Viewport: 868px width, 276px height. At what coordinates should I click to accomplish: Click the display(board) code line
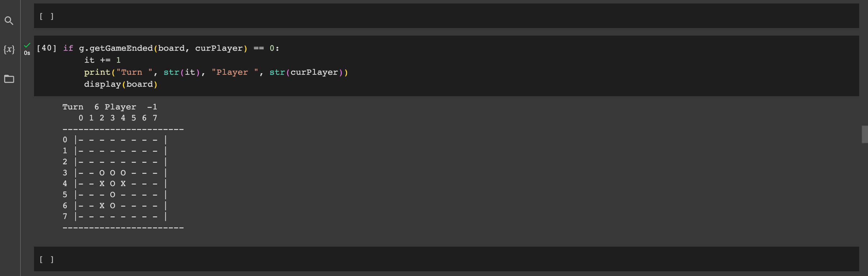pos(121,84)
